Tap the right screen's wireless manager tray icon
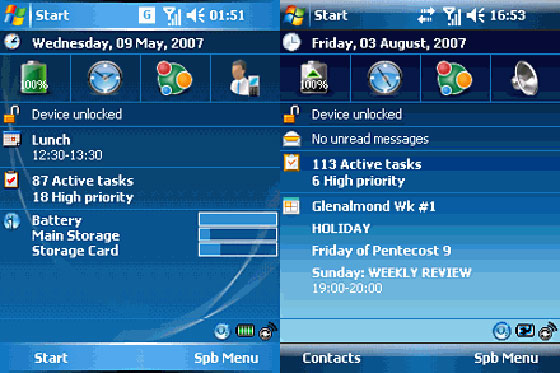Screen dimensions: 560x373 (548, 331)
